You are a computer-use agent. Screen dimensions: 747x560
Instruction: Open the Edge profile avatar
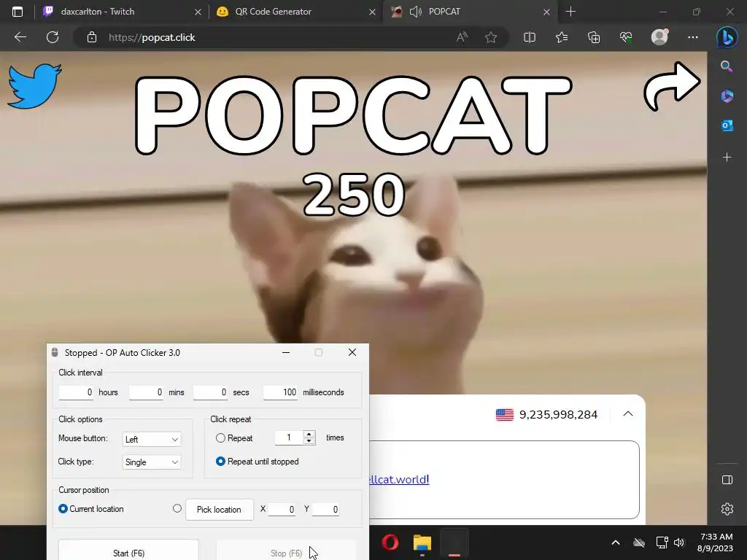click(x=659, y=37)
